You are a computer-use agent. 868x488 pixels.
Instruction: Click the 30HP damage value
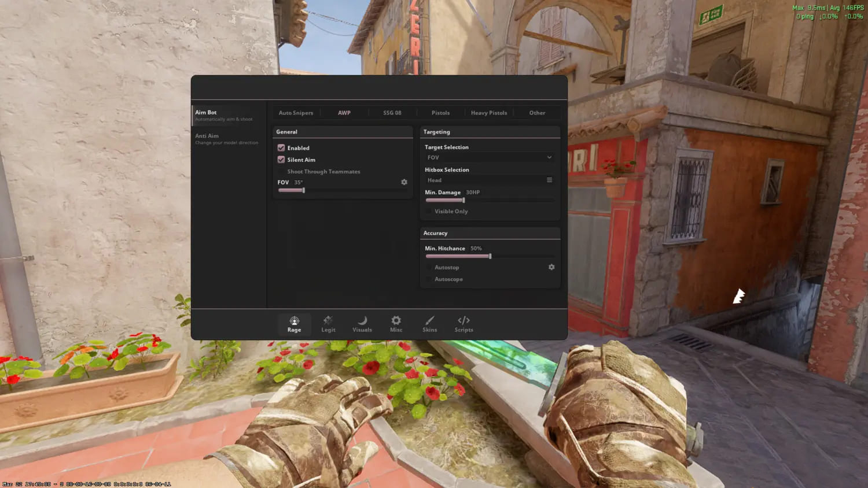coord(473,193)
